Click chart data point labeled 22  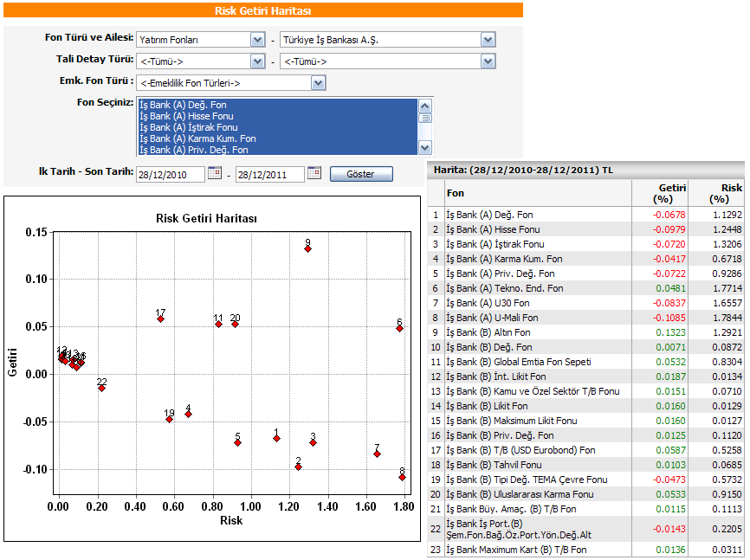coord(102,389)
